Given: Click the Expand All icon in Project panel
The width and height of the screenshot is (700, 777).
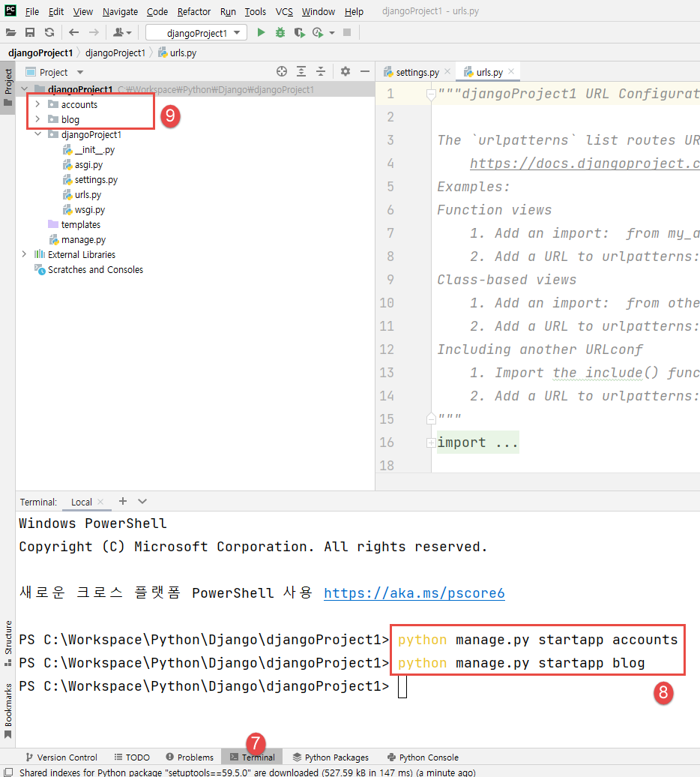Looking at the screenshot, I should [x=301, y=71].
